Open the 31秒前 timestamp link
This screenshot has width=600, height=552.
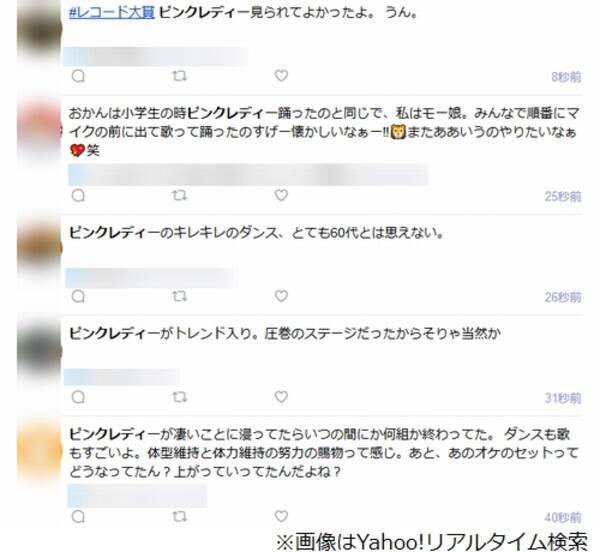click(x=563, y=398)
